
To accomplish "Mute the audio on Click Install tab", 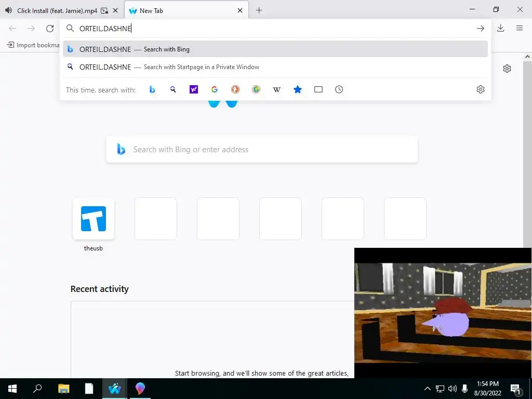I will click(9, 10).
